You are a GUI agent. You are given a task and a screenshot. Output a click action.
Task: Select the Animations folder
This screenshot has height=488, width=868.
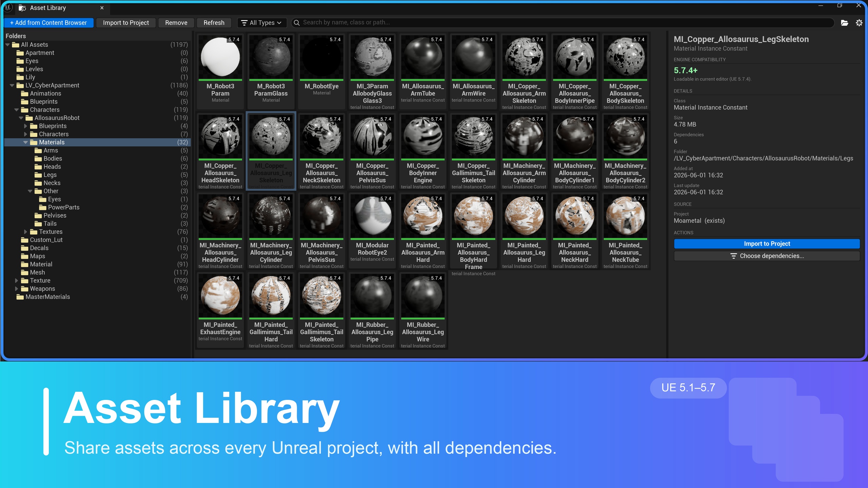point(98,94)
